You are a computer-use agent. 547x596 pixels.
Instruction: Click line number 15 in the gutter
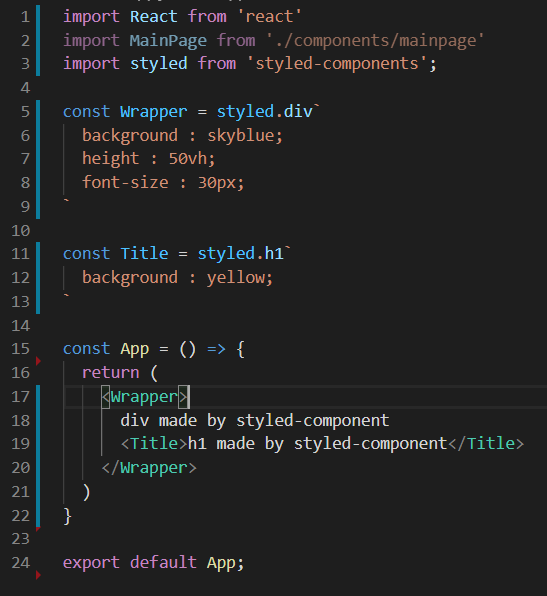(x=21, y=349)
